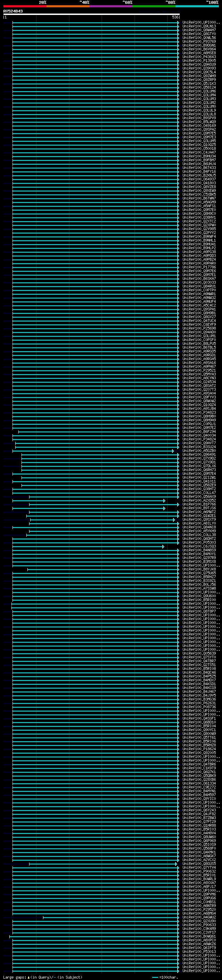Image resolution: width=222 pixels, height=980 pixels.
Task: Select hit label UniRef100_Q58I24
Action: tap(199, 88)
